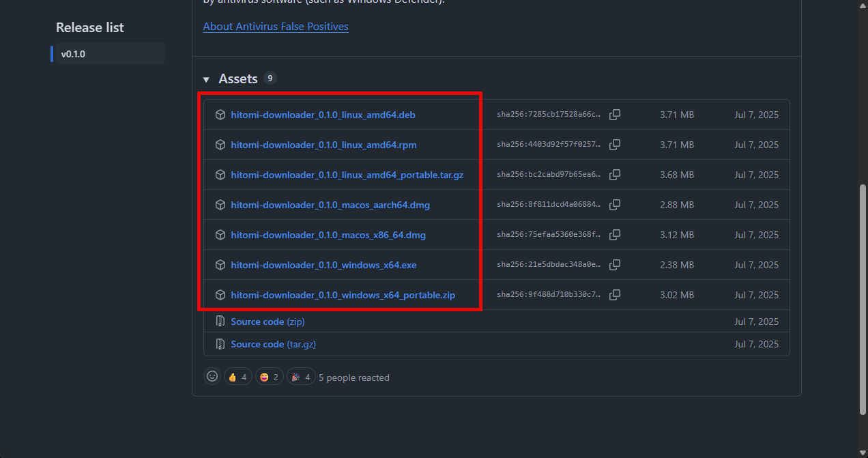
Task: Click the sha256:9f488d710b330c7 hash text
Action: 549,295
